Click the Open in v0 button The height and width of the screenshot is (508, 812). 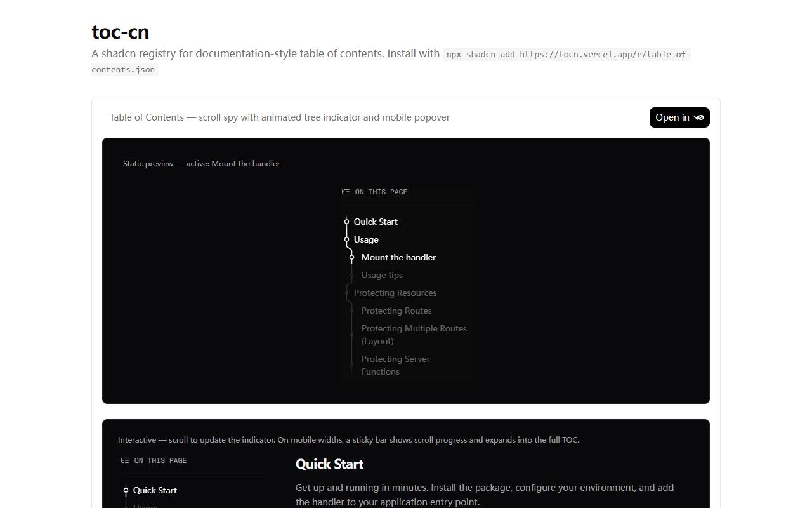pyautogui.click(x=679, y=117)
